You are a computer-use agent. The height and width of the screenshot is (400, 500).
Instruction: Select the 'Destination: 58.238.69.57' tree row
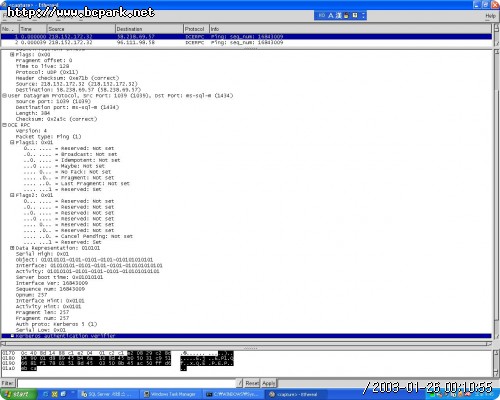(78, 90)
